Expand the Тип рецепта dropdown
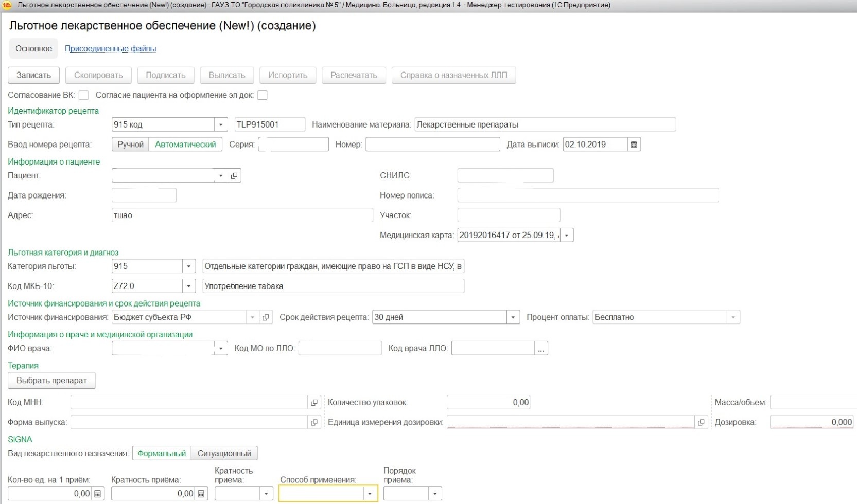This screenshot has width=857, height=504. click(221, 124)
